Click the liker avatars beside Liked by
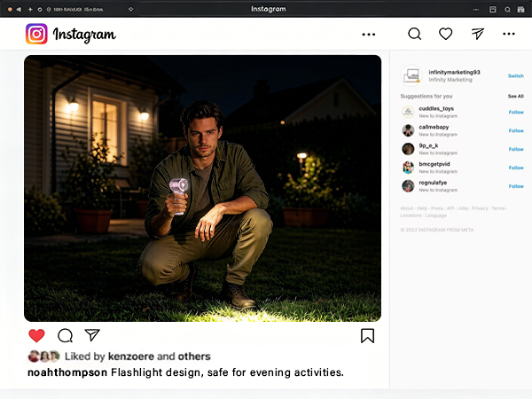 pyautogui.click(x=43, y=356)
